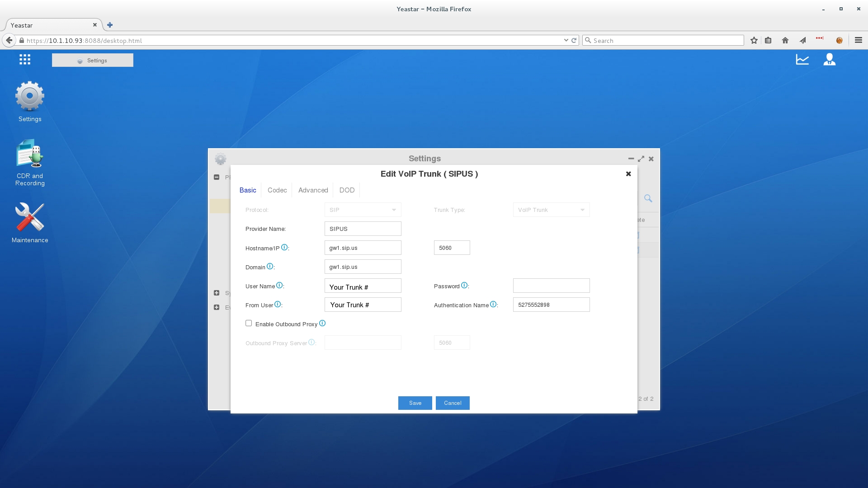Click the Password info icon

[x=464, y=285]
